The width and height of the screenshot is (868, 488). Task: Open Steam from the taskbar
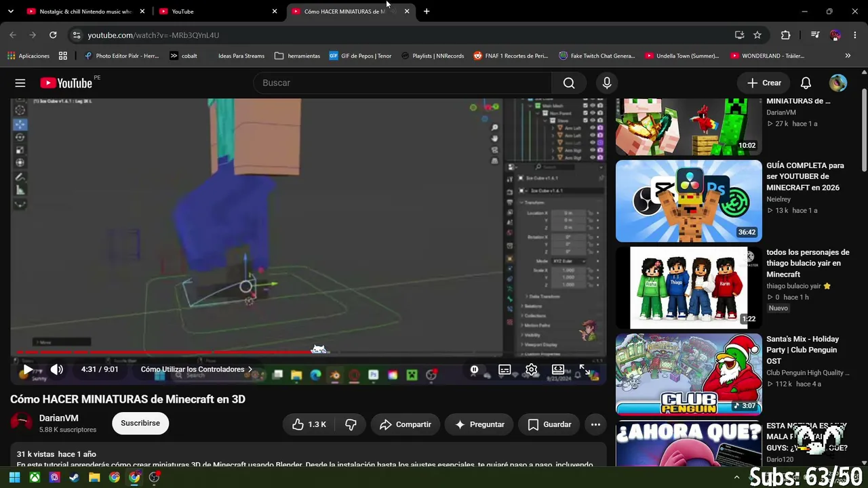75,477
